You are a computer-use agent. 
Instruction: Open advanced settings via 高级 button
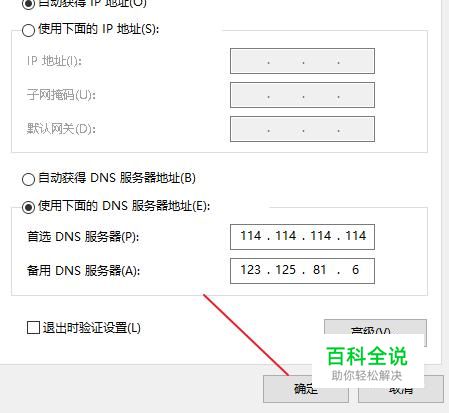click(x=375, y=328)
